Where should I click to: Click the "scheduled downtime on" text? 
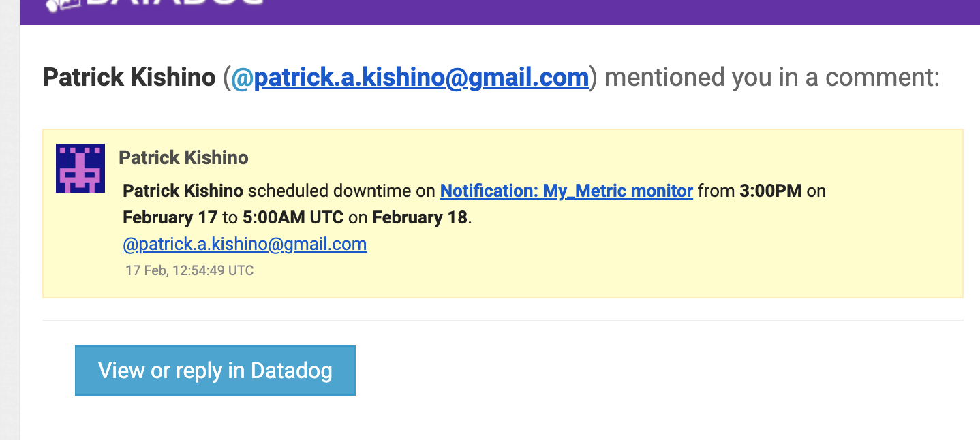click(x=341, y=191)
